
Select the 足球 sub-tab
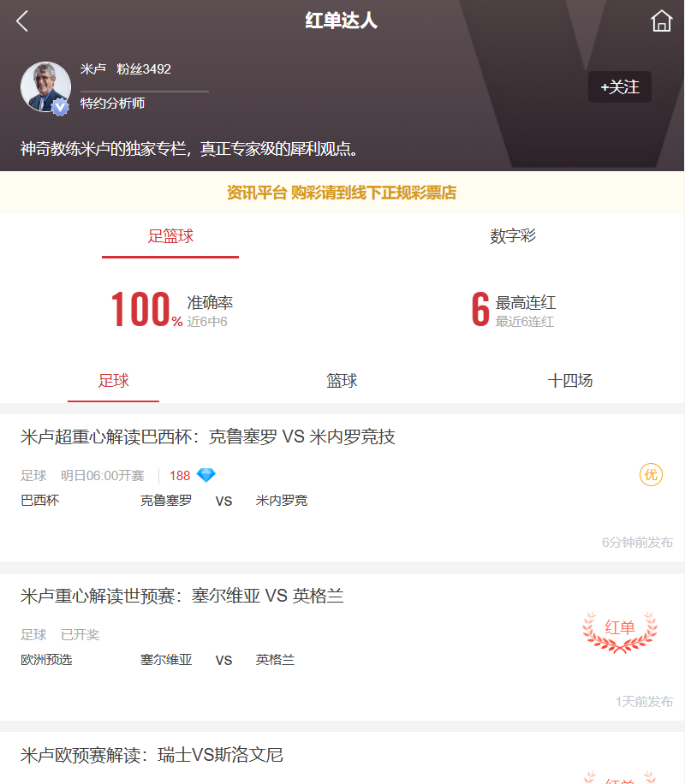[114, 381]
